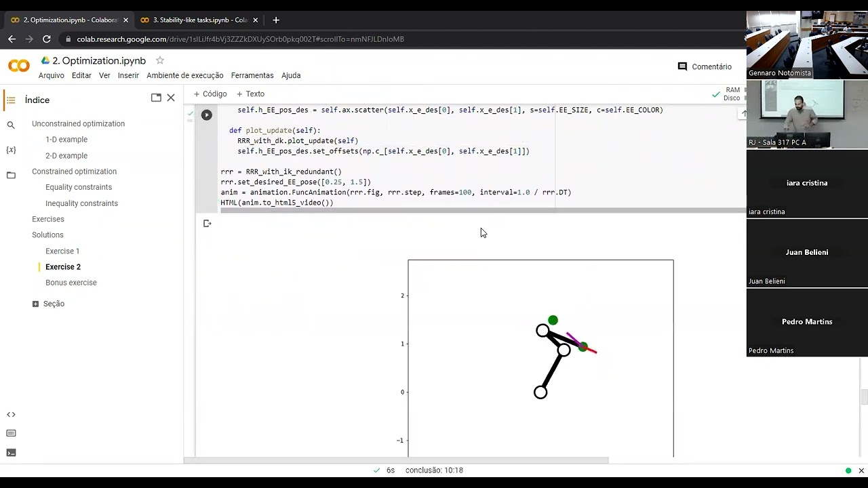This screenshot has height=488, width=868.
Task: Click the green connection status dot
Action: point(848,470)
